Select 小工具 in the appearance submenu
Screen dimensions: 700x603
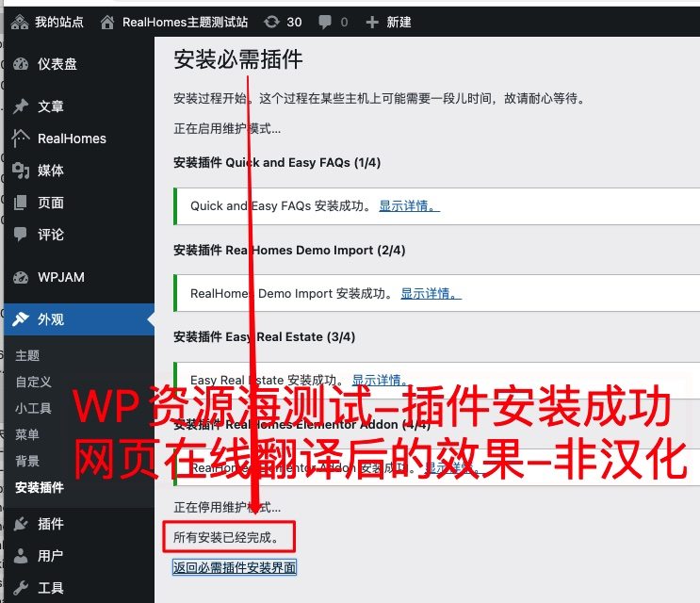click(x=33, y=408)
